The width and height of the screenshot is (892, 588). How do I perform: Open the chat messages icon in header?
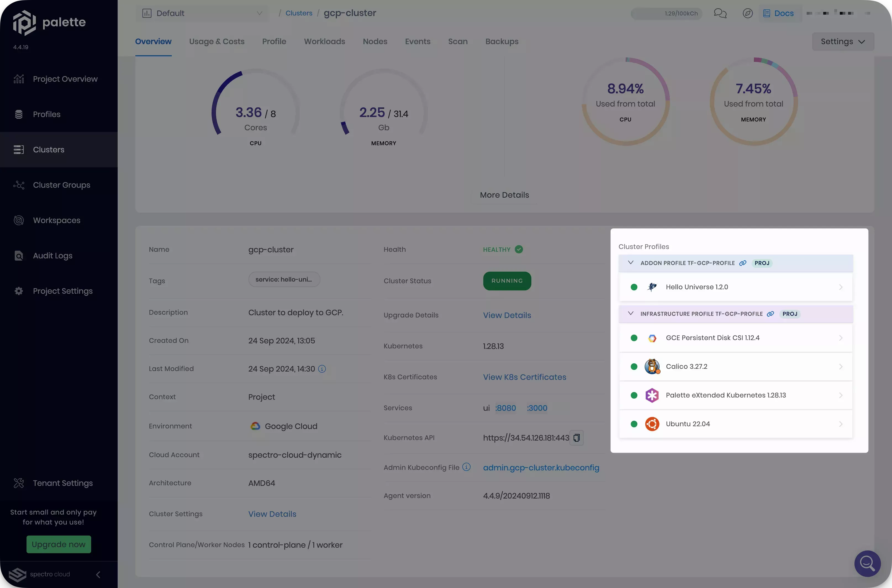point(720,14)
